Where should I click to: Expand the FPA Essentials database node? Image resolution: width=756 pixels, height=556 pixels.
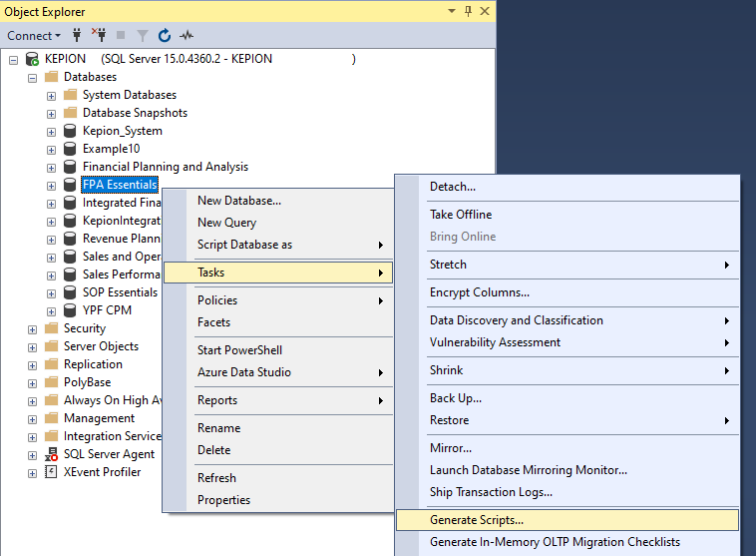[x=51, y=186]
